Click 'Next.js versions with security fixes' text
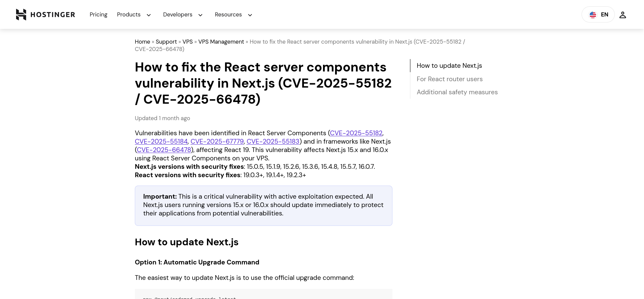This screenshot has width=644, height=299. (x=190, y=166)
